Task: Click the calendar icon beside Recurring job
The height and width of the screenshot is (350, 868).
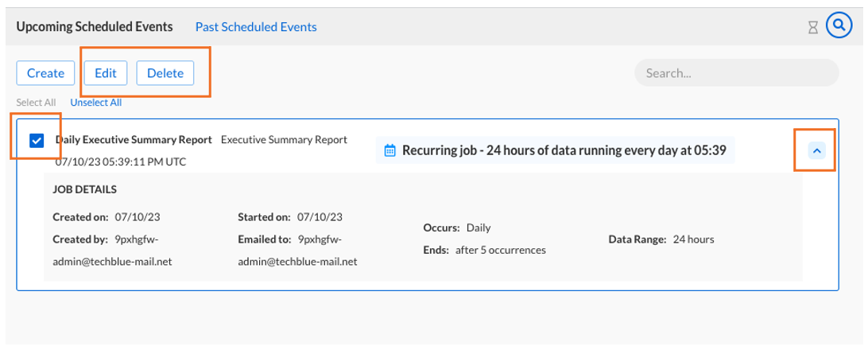Action: pos(389,150)
